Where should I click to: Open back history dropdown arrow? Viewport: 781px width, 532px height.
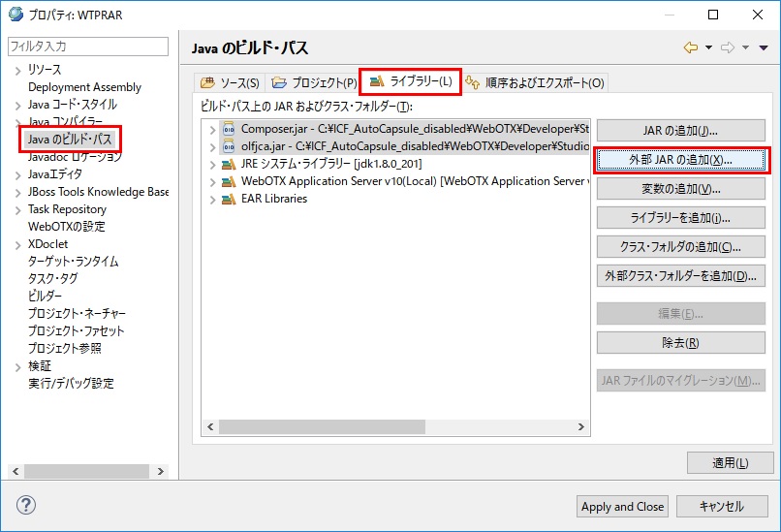coord(708,47)
